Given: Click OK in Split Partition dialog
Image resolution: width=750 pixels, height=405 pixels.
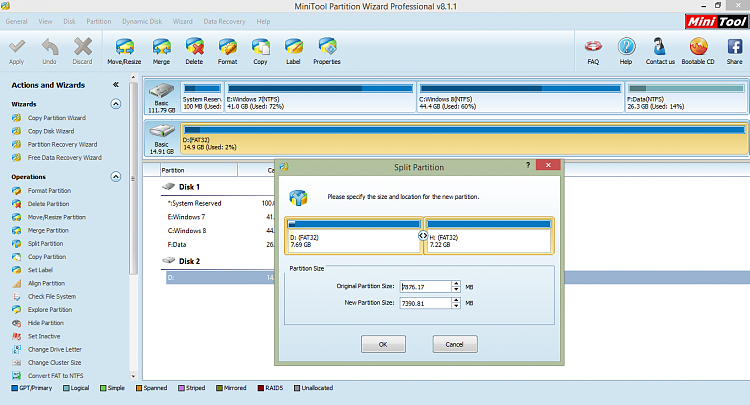Looking at the screenshot, I should click(x=383, y=344).
